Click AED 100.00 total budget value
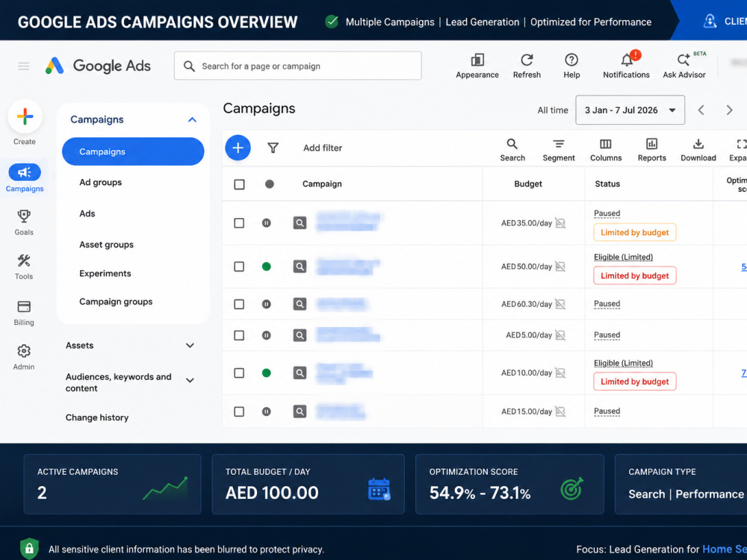747x560 pixels. (x=272, y=493)
